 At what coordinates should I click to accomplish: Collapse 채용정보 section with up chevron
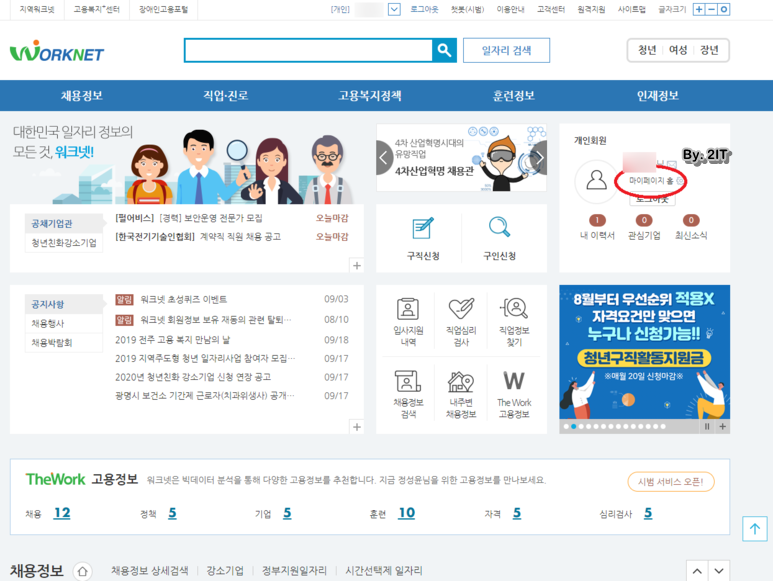697,571
